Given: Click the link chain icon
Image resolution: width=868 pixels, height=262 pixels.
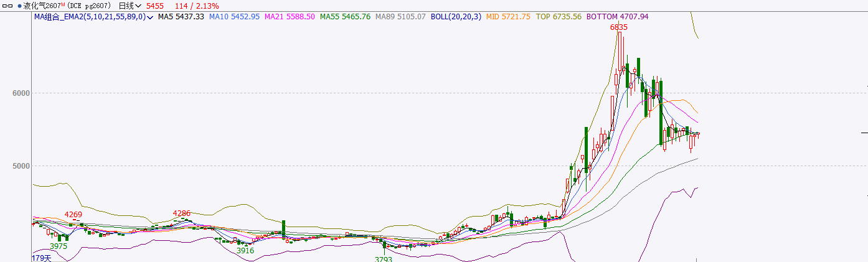Looking at the screenshot, I should pyautogui.click(x=7, y=6).
